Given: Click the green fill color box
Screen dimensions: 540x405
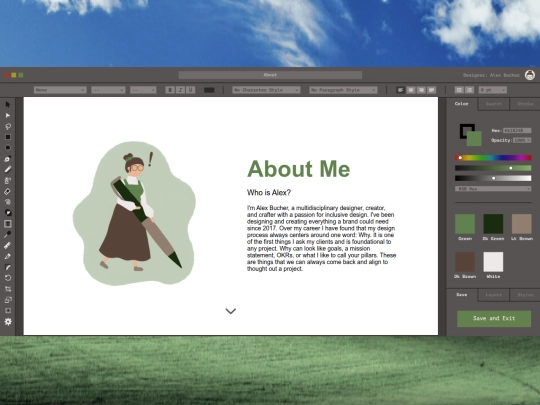Looking at the screenshot, I should point(475,139).
